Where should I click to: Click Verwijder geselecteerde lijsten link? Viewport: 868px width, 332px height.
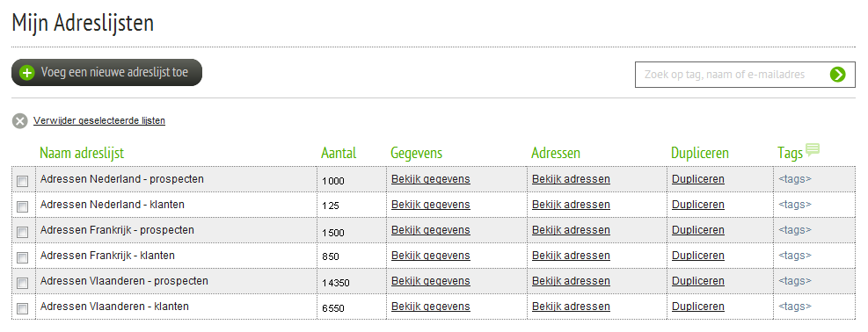[99, 120]
